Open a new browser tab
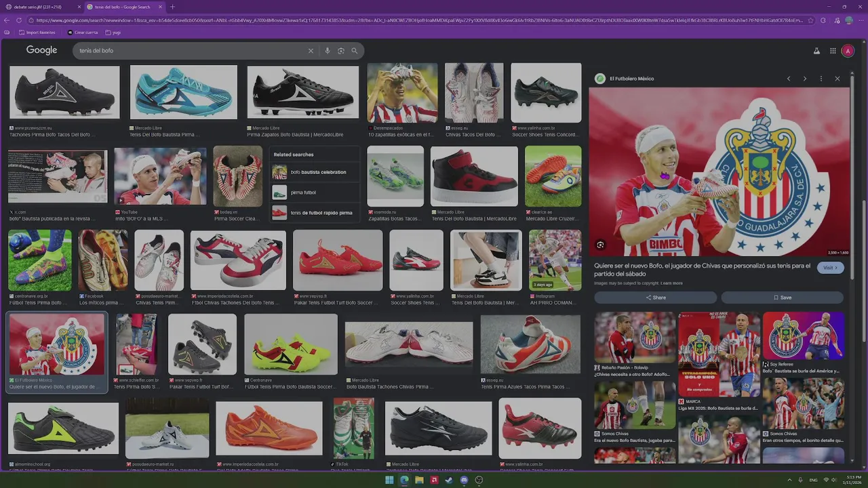Screen dimensions: 868x488 click(x=172, y=7)
